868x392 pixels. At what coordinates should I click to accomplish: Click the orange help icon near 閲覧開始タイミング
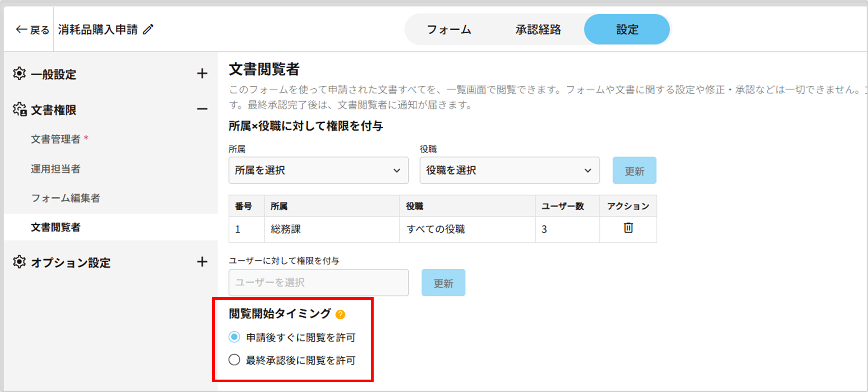pos(340,314)
